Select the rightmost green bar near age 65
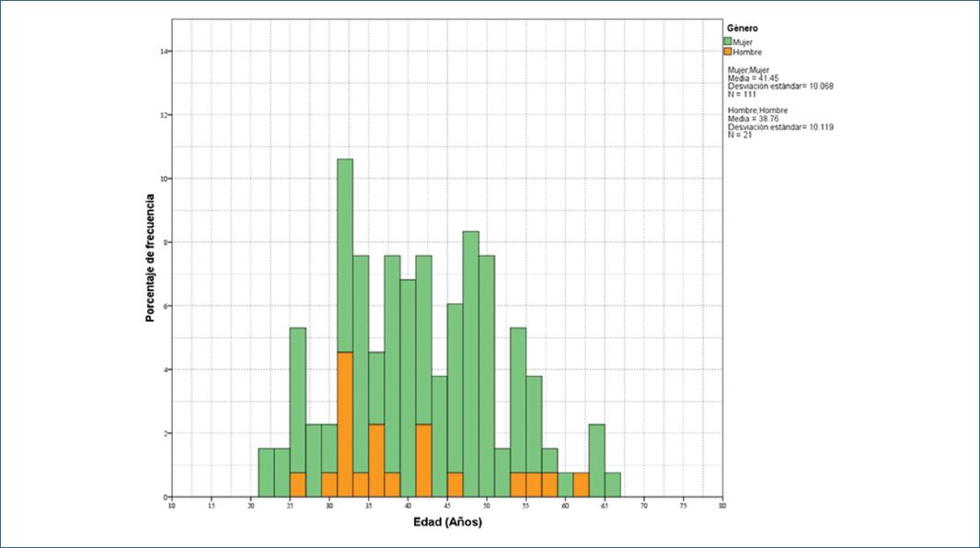The image size is (980, 548). coord(613,484)
